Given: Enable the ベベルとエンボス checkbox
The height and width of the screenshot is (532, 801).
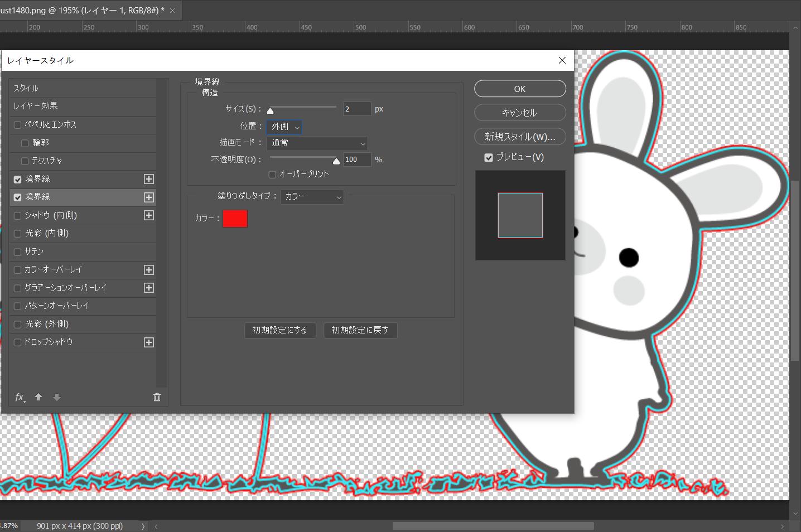Looking at the screenshot, I should 17,125.
